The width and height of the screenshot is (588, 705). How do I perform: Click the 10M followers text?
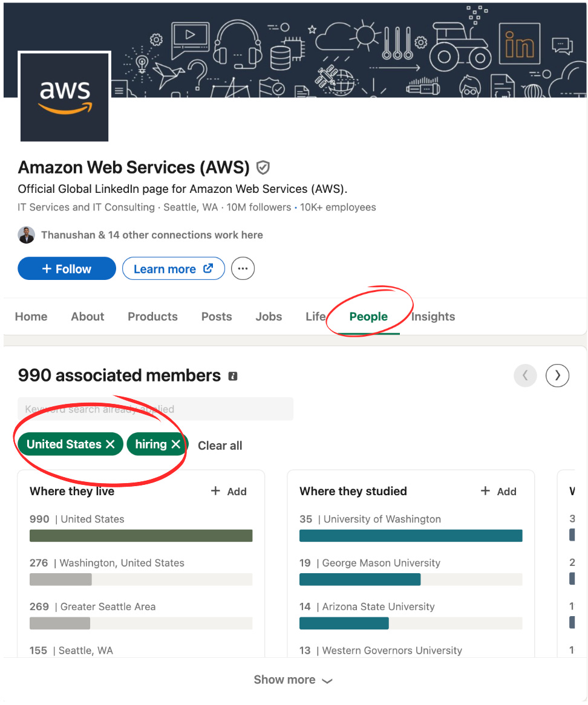click(259, 208)
